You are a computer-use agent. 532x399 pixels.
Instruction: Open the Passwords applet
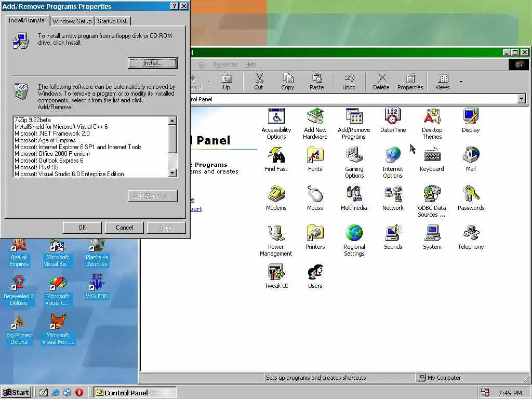(x=471, y=198)
